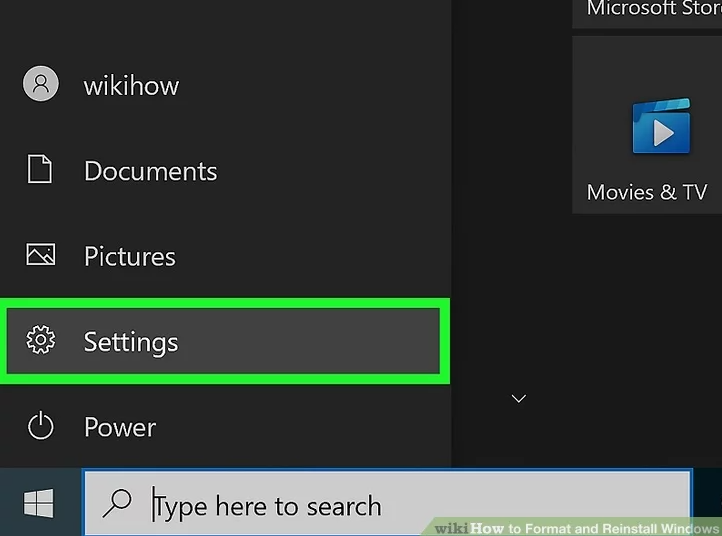Open the Power options label

(x=120, y=428)
